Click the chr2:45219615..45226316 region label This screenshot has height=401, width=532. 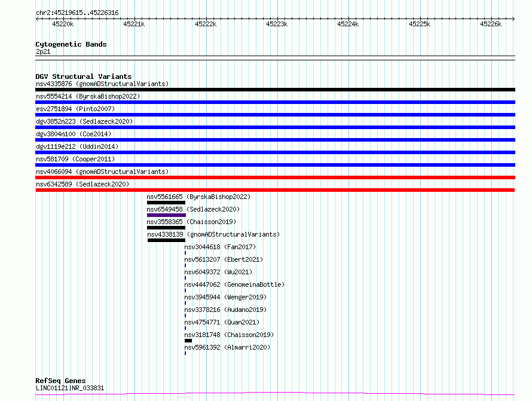[77, 13]
